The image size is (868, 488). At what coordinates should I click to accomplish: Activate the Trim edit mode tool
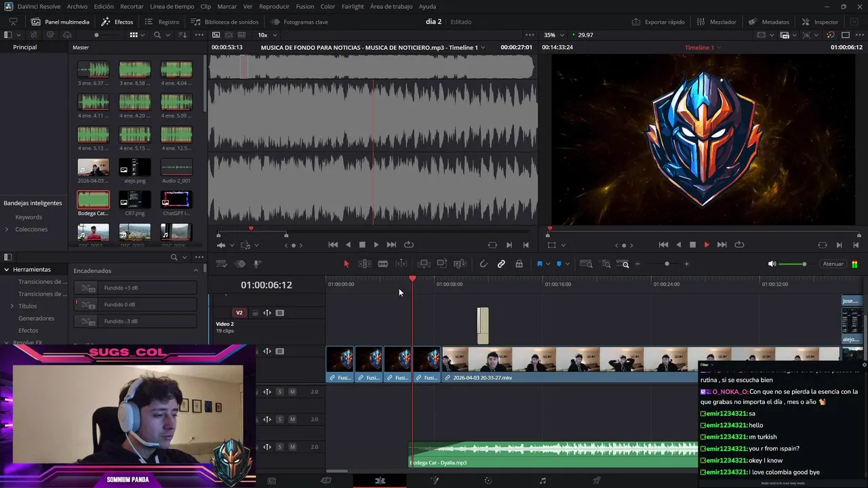[x=364, y=264]
